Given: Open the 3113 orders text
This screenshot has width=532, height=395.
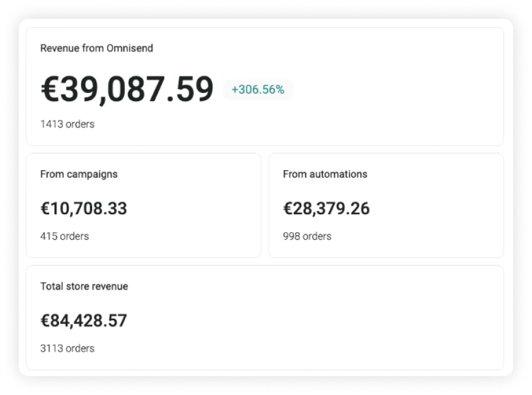Looking at the screenshot, I should point(67,348).
